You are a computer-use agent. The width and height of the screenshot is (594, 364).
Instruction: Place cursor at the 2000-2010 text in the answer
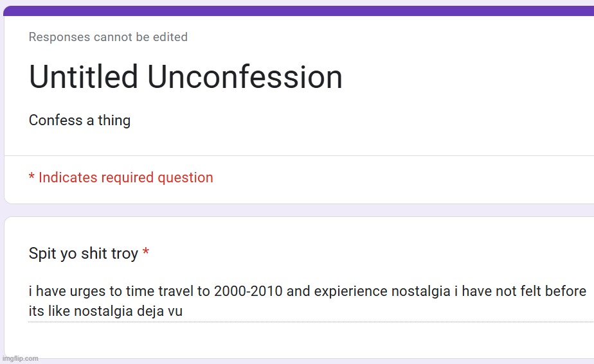[248, 291]
